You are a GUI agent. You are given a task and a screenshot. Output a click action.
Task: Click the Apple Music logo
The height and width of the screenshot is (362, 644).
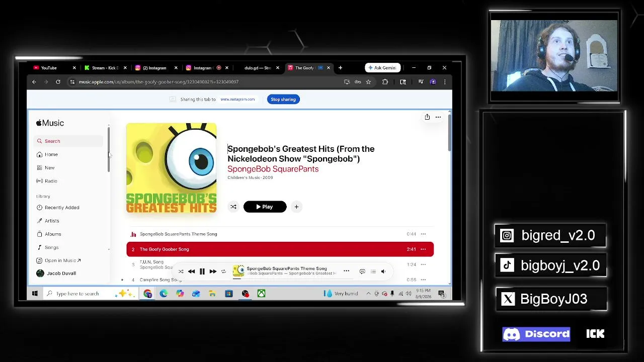click(x=50, y=123)
